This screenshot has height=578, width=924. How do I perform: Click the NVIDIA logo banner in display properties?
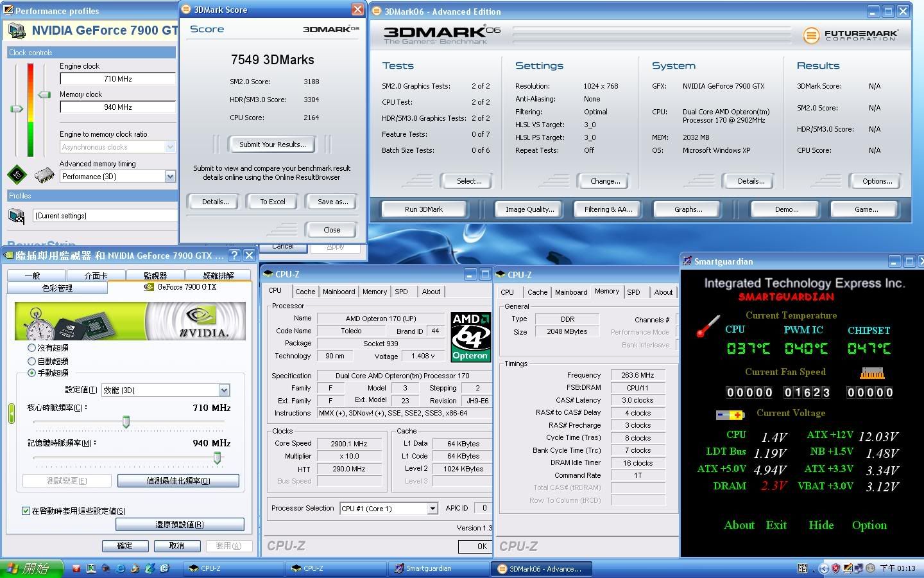[x=130, y=320]
